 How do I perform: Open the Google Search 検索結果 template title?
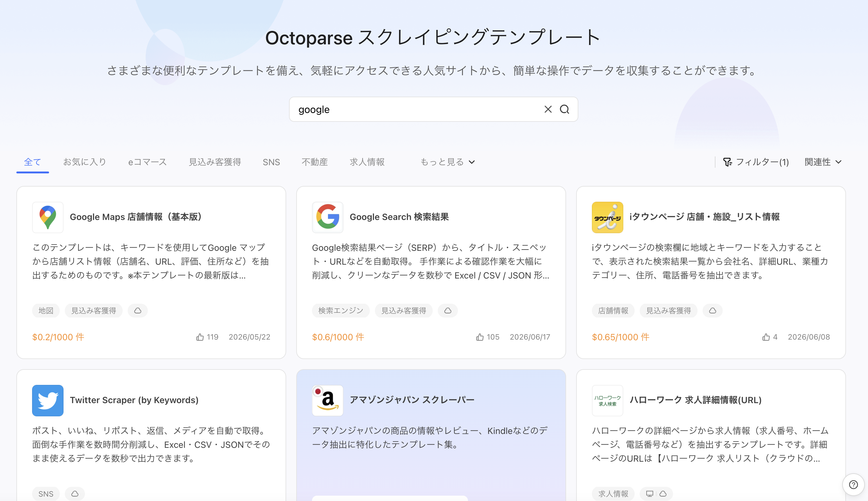pyautogui.click(x=399, y=217)
